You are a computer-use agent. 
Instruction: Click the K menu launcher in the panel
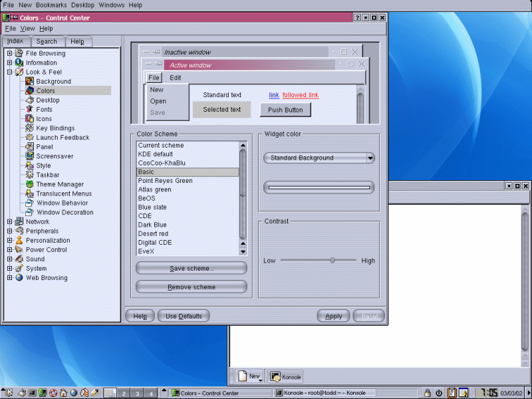point(7,393)
